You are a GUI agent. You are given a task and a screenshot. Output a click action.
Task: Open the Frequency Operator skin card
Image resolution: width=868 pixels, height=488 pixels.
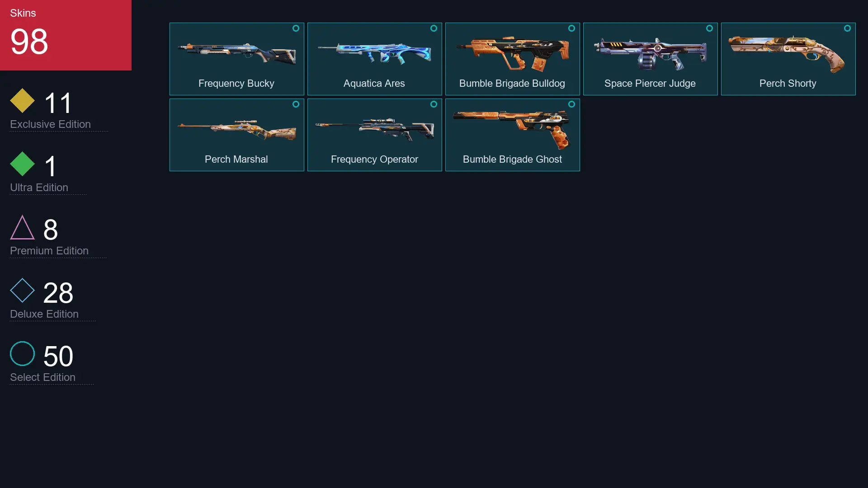pyautogui.click(x=375, y=135)
